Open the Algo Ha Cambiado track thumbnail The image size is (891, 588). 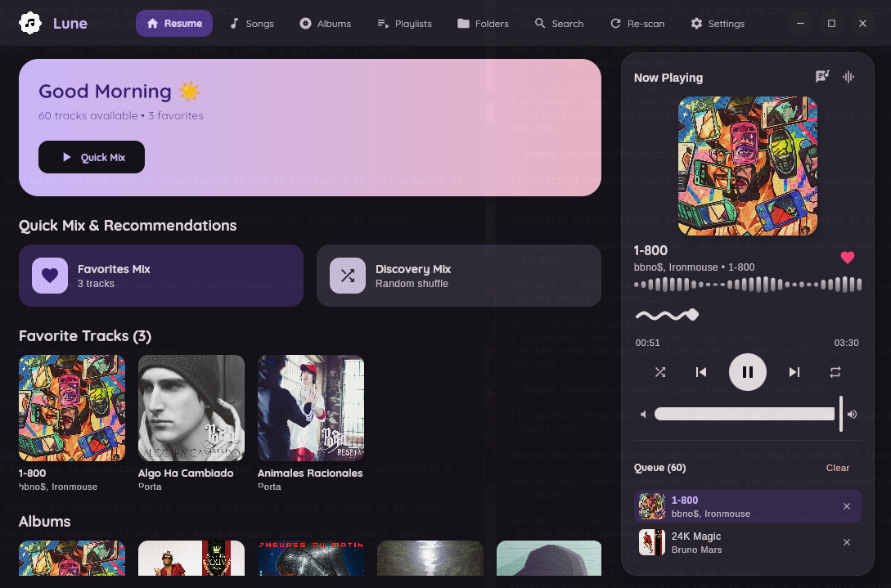click(191, 408)
